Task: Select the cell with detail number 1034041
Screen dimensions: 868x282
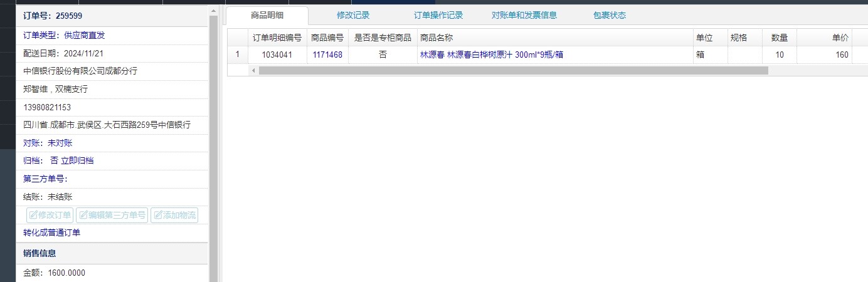Action: point(277,55)
